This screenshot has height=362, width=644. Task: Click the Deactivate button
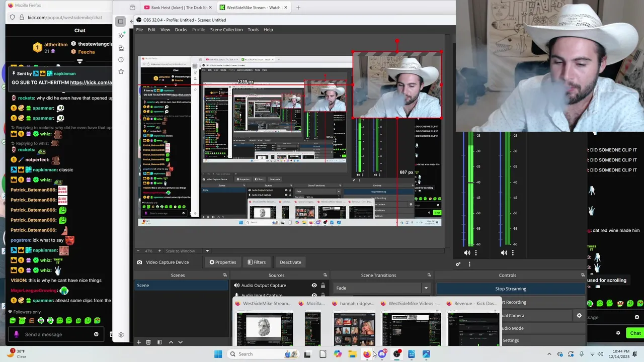[290, 262]
